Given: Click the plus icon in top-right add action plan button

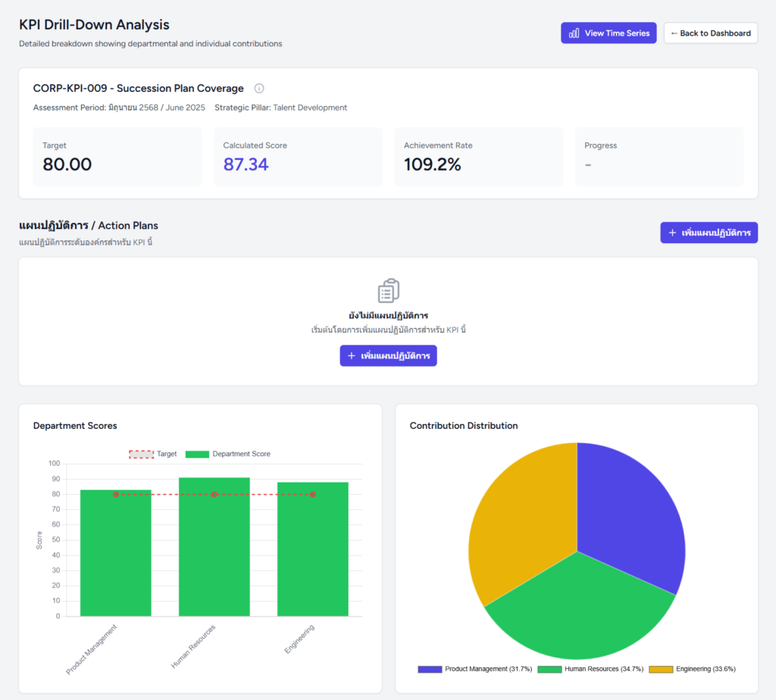Looking at the screenshot, I should click(x=672, y=233).
